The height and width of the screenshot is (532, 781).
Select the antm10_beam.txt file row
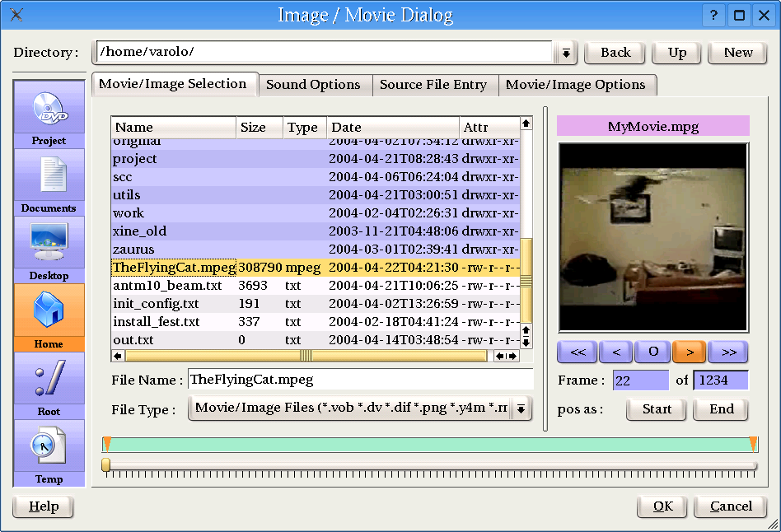coord(167,286)
